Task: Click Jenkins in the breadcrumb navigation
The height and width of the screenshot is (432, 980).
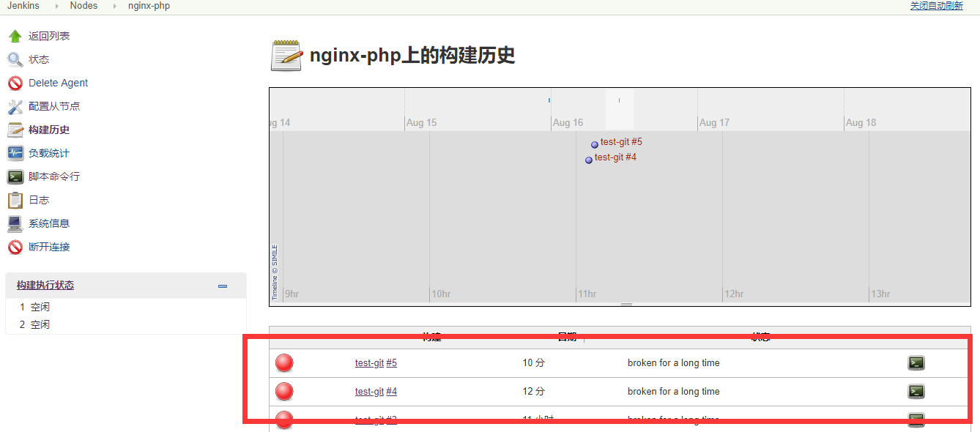Action: [23, 5]
